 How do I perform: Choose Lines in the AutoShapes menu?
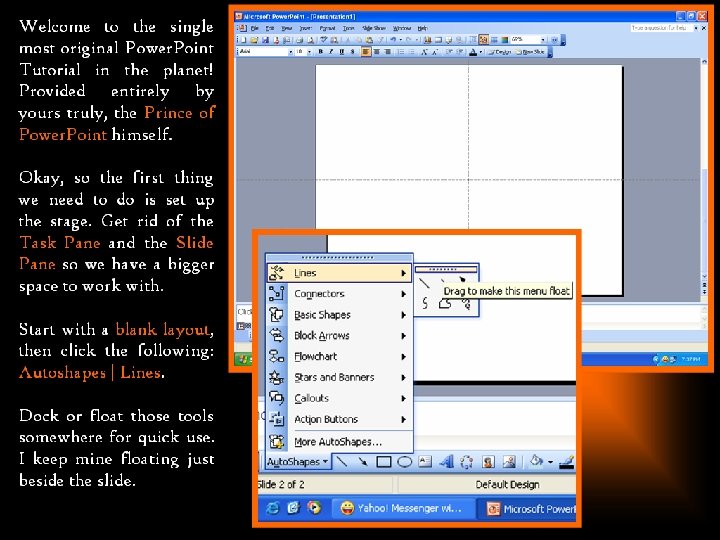click(339, 273)
